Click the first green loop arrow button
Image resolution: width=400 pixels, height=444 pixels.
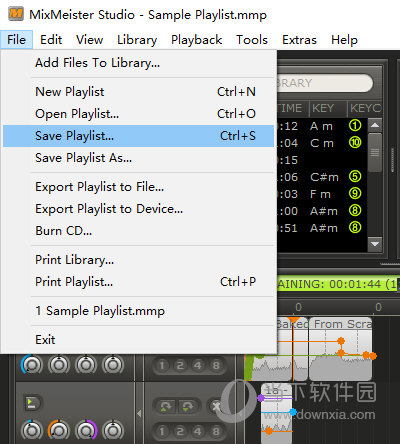click(166, 406)
